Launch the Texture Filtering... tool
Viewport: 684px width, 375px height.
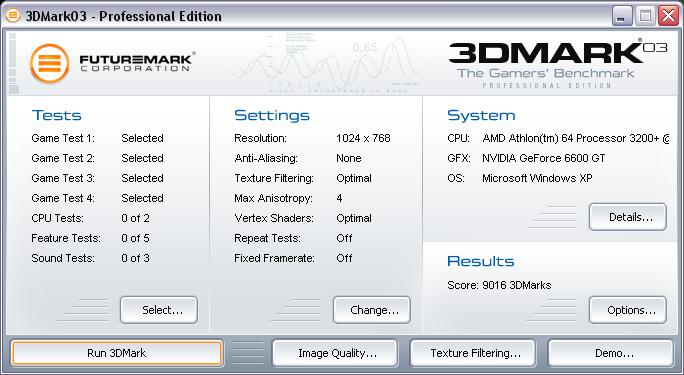(x=473, y=353)
